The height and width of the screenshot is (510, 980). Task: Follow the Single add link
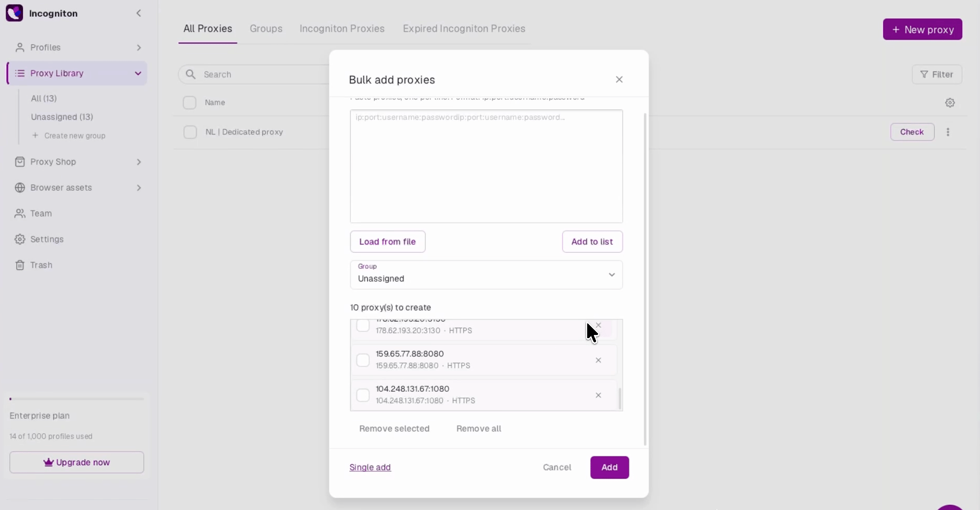point(370,467)
